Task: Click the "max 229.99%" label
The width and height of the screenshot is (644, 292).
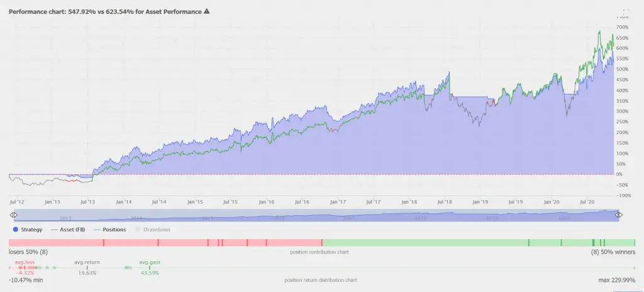Action: (617, 280)
